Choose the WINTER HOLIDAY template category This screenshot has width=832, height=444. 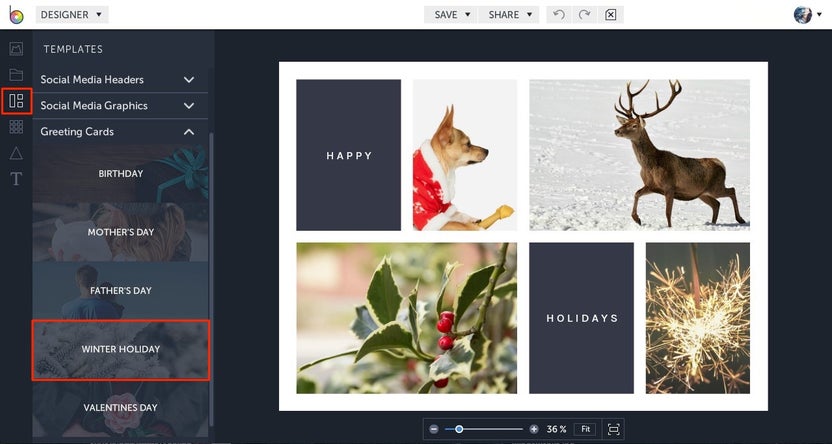(120, 350)
